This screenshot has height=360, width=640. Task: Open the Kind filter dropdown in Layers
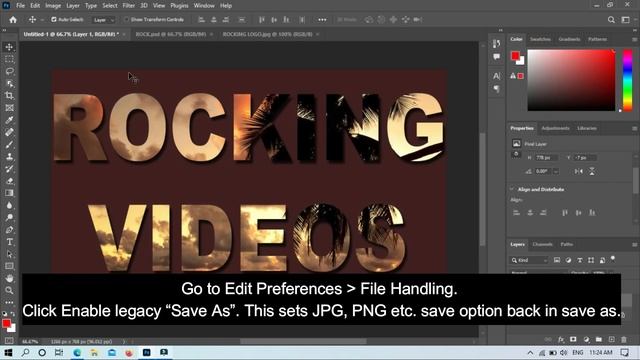pyautogui.click(x=529, y=260)
